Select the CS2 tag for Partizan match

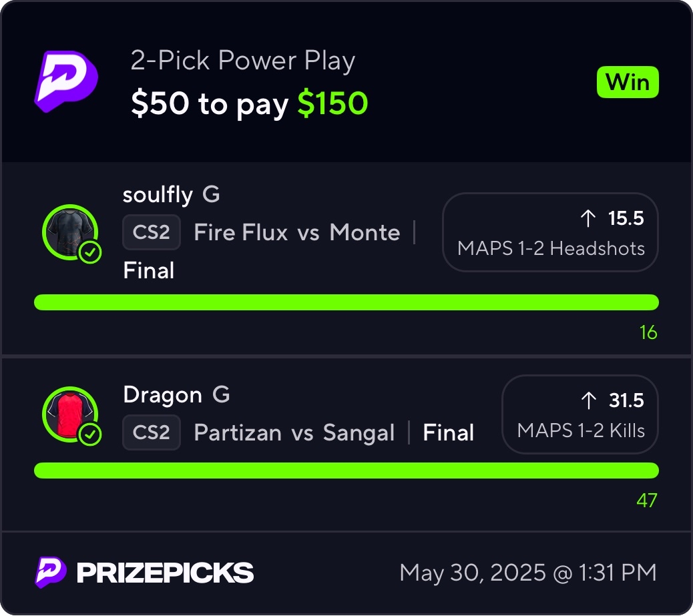151,432
